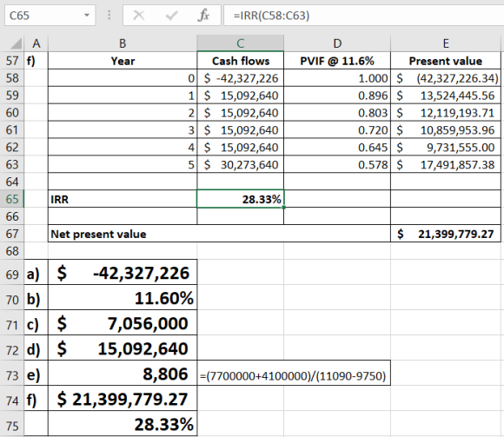Screen dimensions: 504x437
Task: Click the Insert Function fx icon
Action: 204,15
